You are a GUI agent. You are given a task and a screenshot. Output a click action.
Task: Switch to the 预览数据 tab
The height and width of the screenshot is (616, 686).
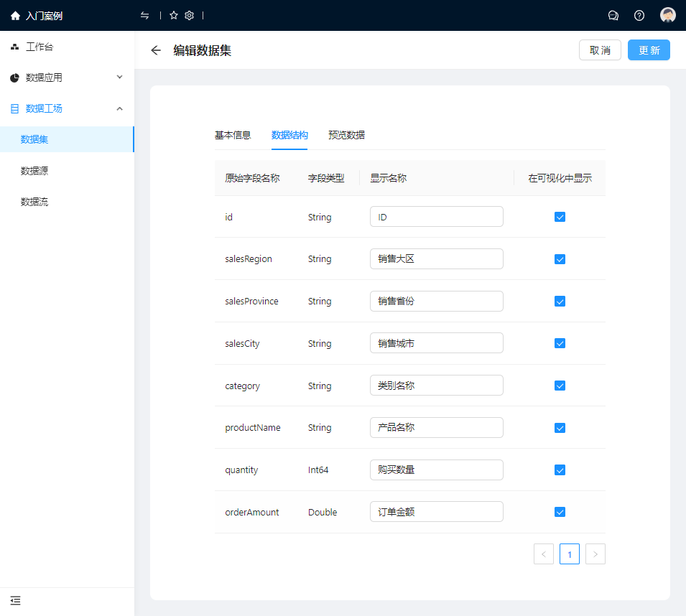click(x=346, y=135)
